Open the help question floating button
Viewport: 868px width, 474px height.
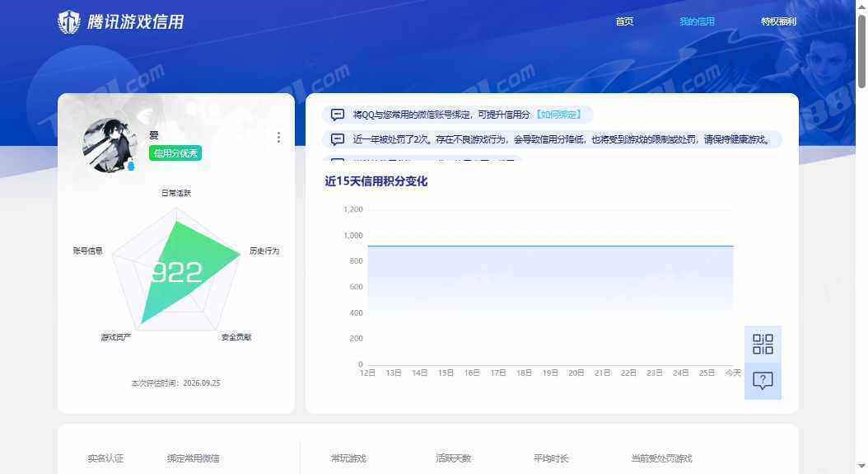(763, 381)
